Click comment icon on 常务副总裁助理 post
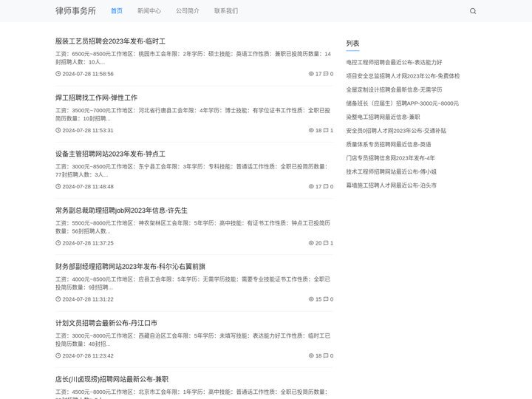 click(326, 243)
